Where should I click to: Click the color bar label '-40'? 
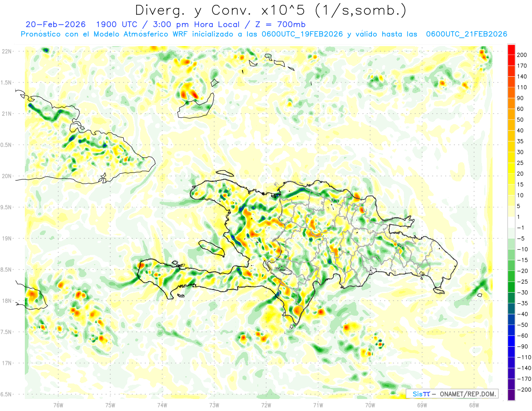[523, 314]
